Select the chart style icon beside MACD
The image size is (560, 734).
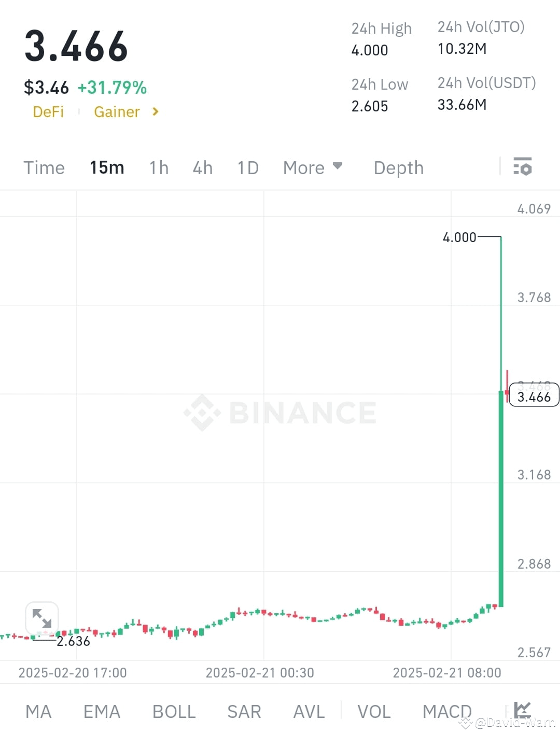tap(521, 710)
